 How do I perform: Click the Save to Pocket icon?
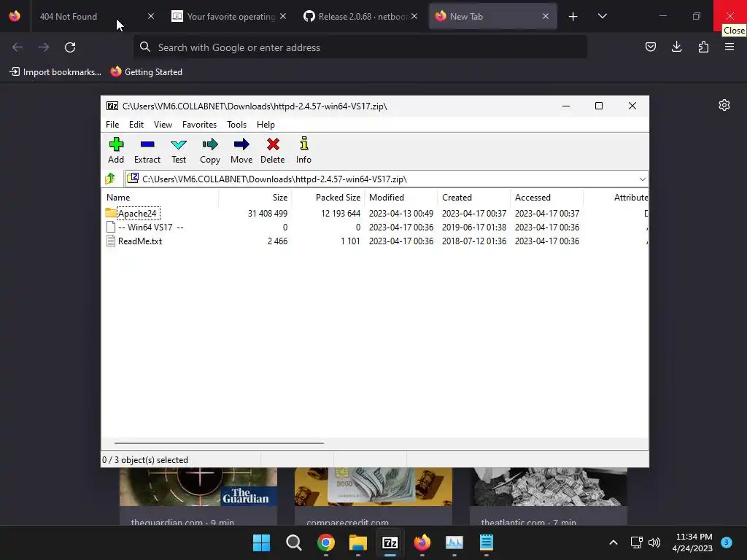[650, 47]
